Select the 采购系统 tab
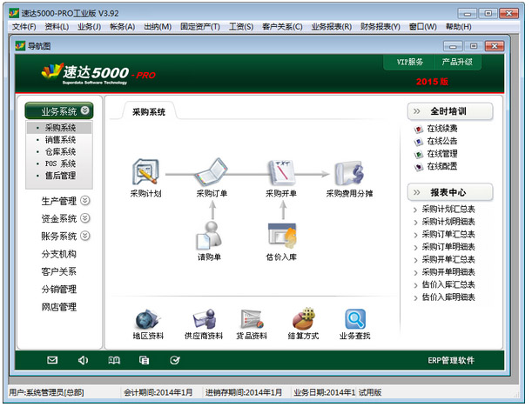The width and height of the screenshot is (532, 407). [x=149, y=112]
